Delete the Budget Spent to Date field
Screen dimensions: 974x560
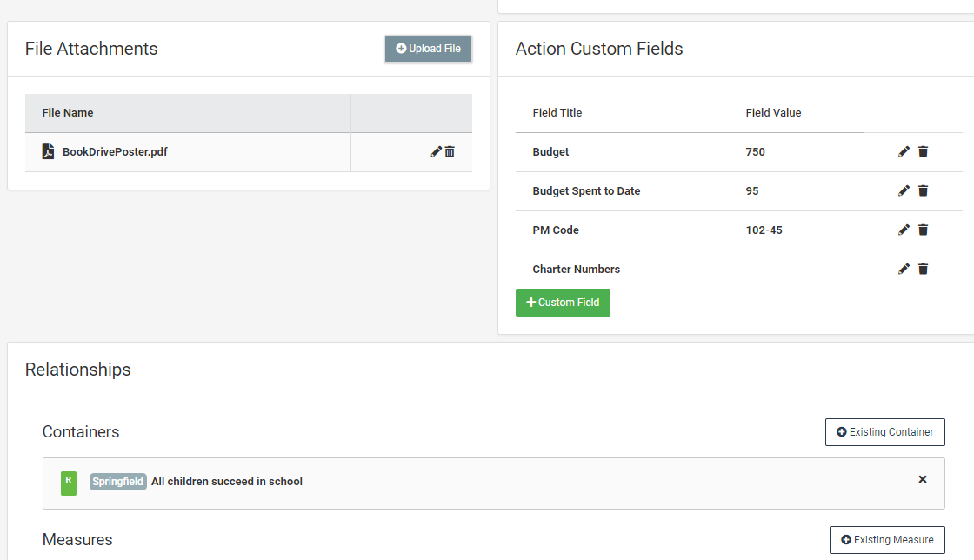coord(923,191)
